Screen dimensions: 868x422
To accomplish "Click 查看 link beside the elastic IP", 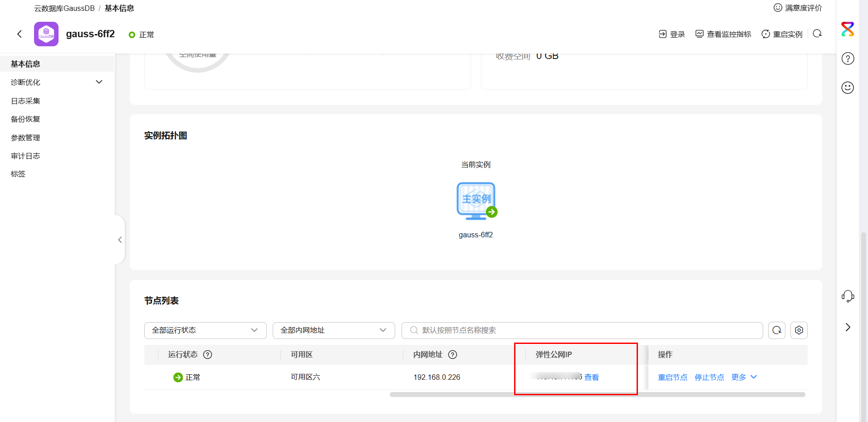I will (591, 377).
